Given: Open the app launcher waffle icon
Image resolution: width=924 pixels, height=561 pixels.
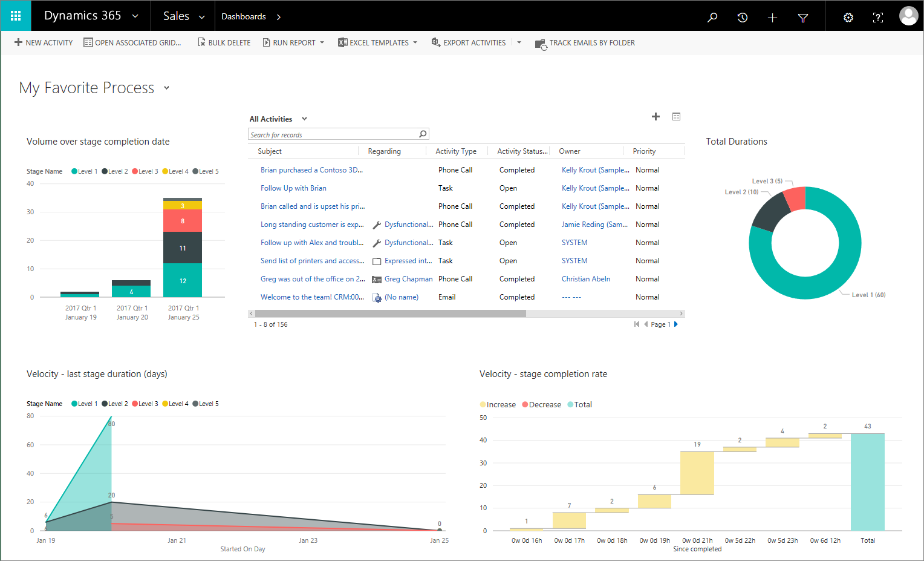Looking at the screenshot, I should [16, 16].
